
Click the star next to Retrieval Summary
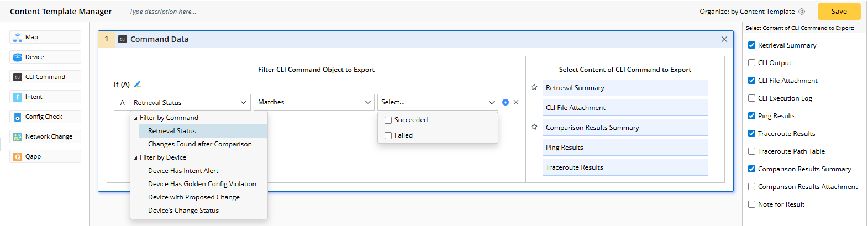534,87
